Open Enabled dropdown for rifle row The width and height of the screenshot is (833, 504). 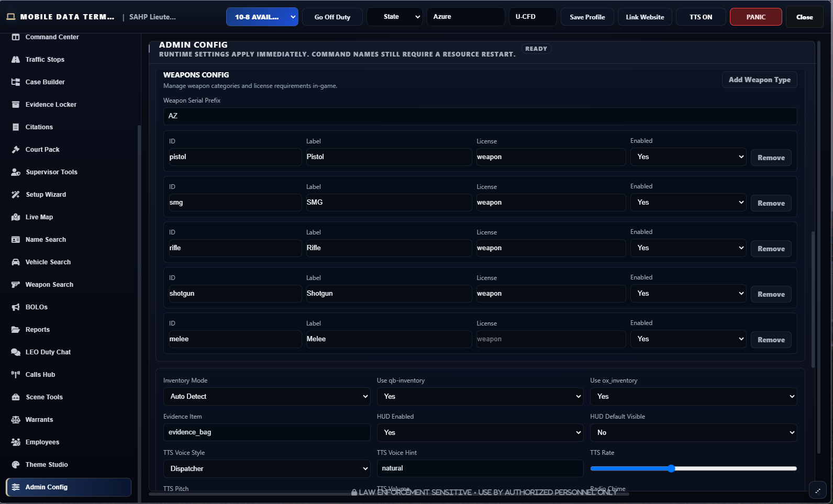coord(688,248)
